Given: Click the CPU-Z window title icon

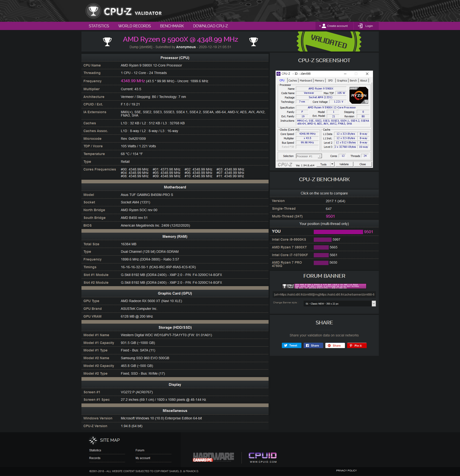Looking at the screenshot, I should coord(278,74).
